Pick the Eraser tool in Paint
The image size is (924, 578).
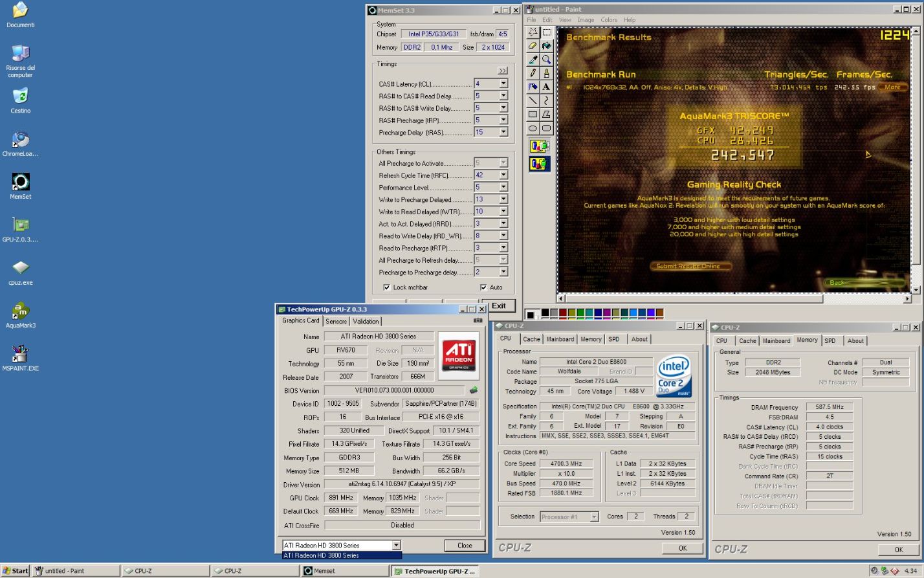point(533,46)
